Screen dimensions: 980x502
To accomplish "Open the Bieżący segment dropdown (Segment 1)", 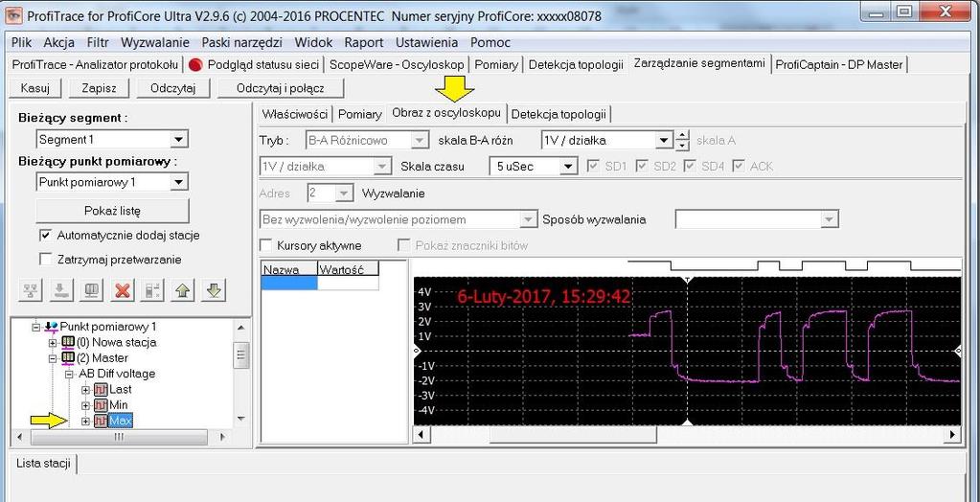I will (x=179, y=140).
